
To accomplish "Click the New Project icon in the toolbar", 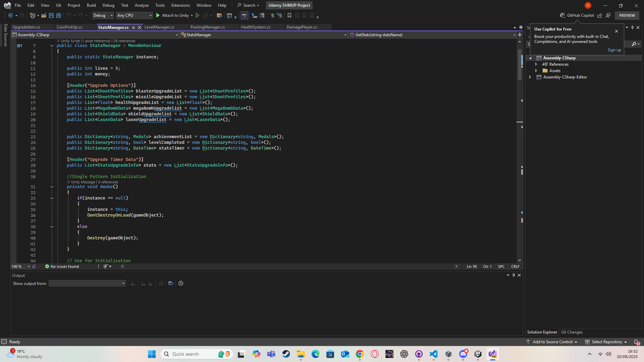I will pos(33,15).
